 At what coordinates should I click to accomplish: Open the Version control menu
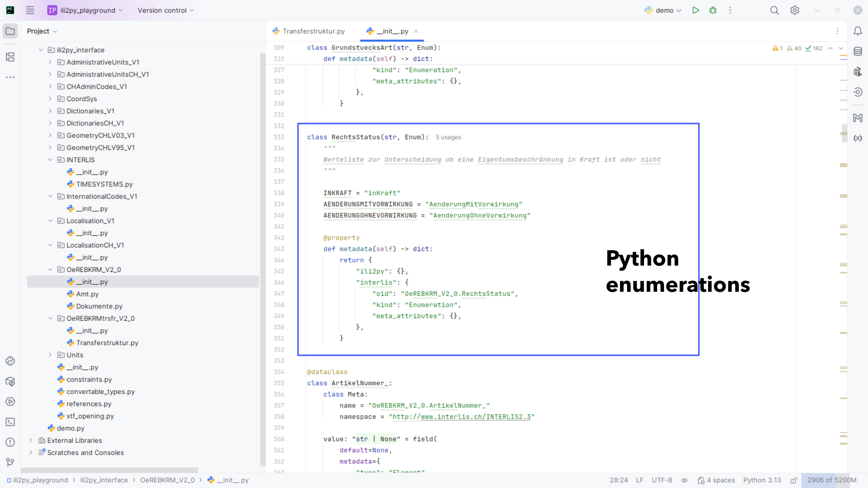[165, 10]
